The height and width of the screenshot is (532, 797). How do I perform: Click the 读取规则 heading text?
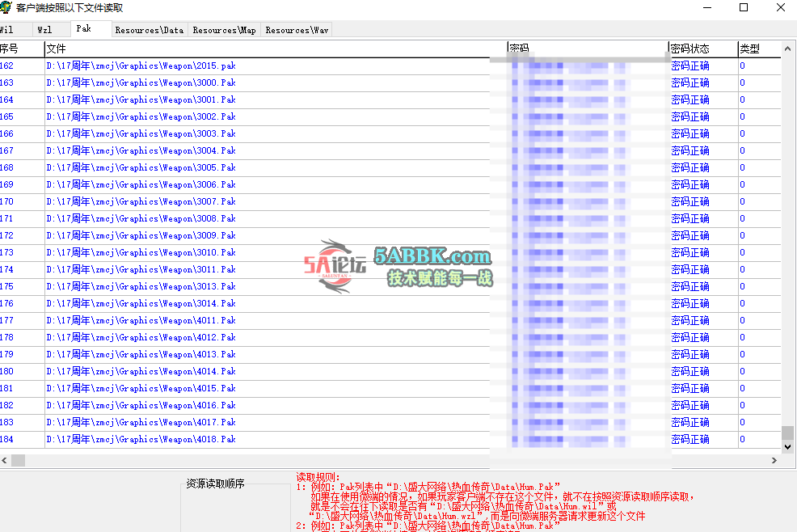point(318,477)
